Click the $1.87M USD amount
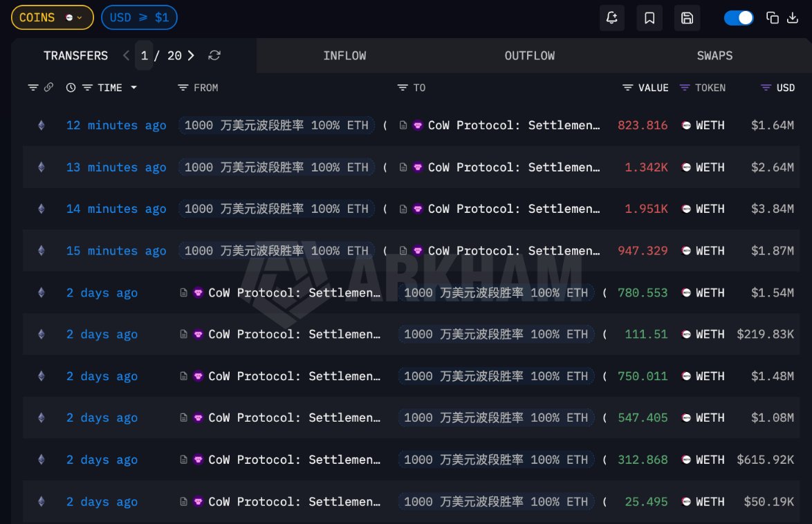Viewport: 812px width, 524px height. pos(772,251)
